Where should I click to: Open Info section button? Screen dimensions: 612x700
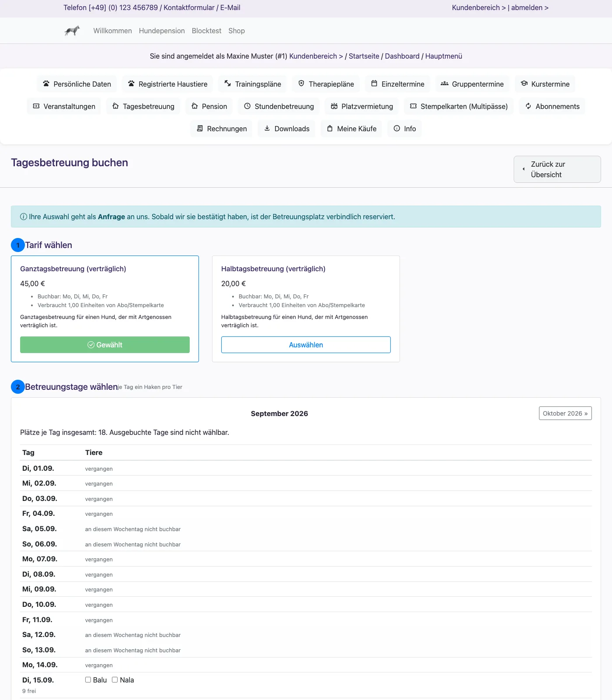coord(405,129)
